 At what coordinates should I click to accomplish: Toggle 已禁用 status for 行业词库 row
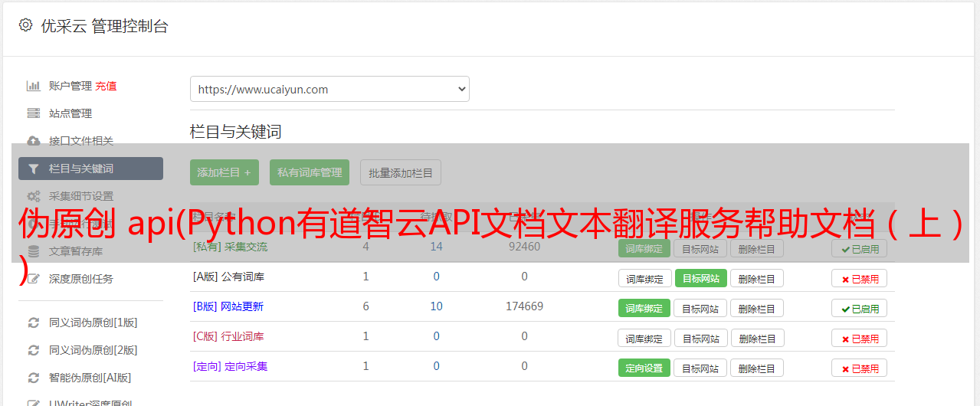859,339
